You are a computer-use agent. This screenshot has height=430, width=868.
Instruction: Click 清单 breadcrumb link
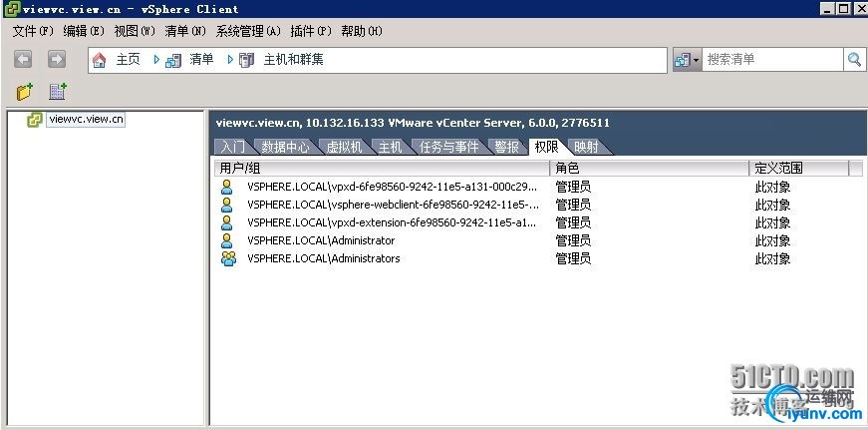[201, 59]
